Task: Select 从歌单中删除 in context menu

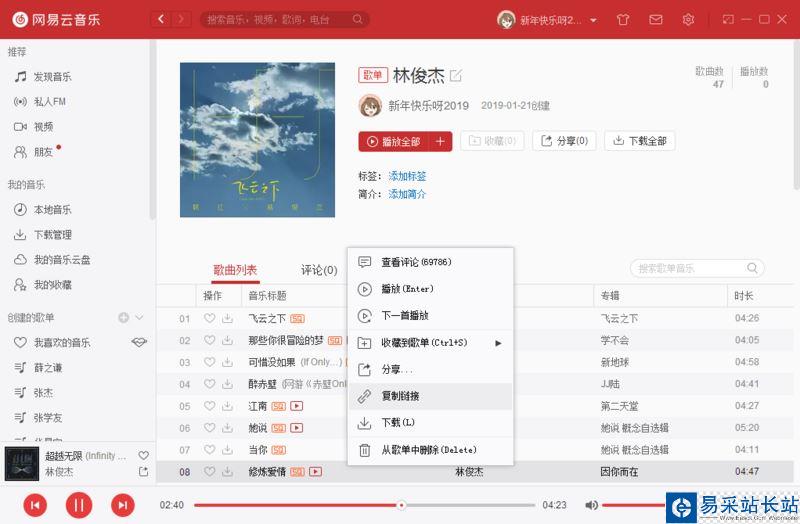Action: (430, 450)
